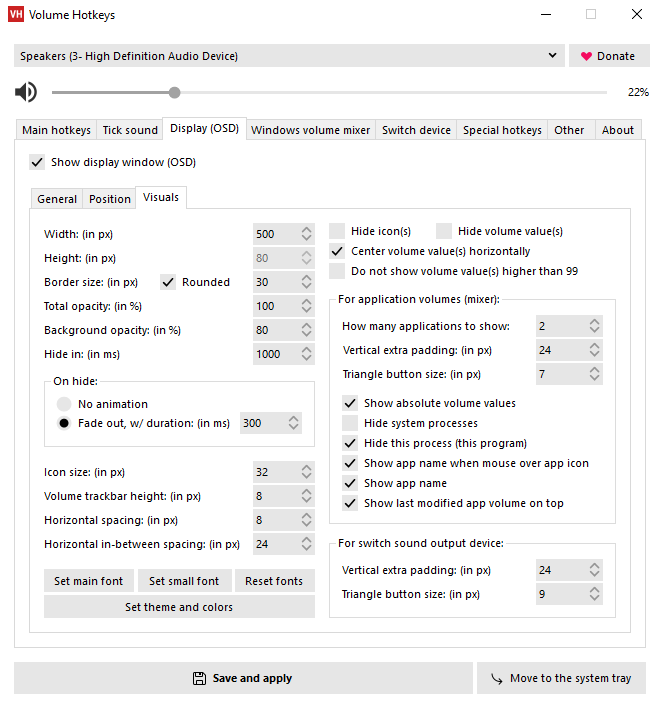660x708 pixels.
Task: Select the No animation radio button
Action: coord(64,404)
